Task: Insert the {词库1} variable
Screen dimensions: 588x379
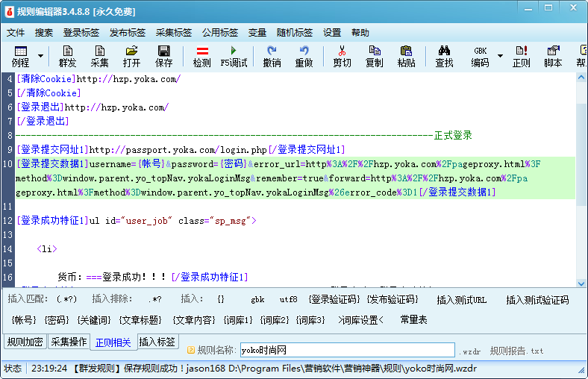Action: pyautogui.click(x=238, y=320)
